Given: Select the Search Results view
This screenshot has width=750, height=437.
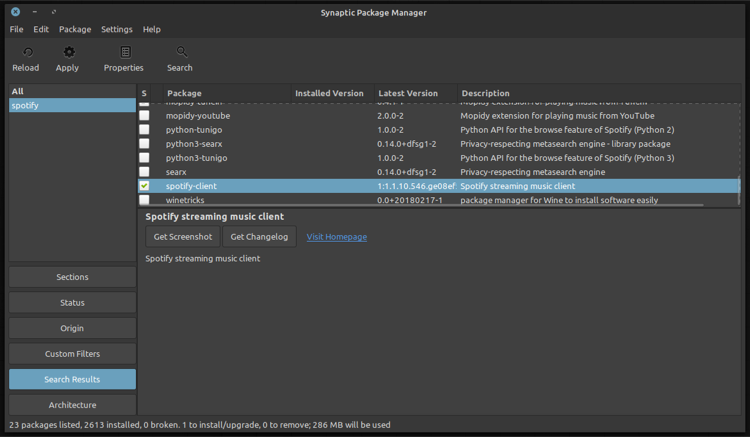Looking at the screenshot, I should point(72,379).
